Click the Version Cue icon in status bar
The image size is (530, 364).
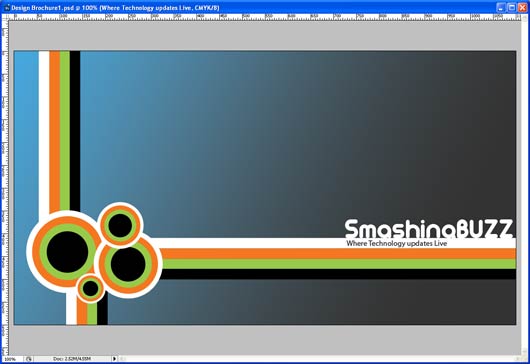pos(29,359)
